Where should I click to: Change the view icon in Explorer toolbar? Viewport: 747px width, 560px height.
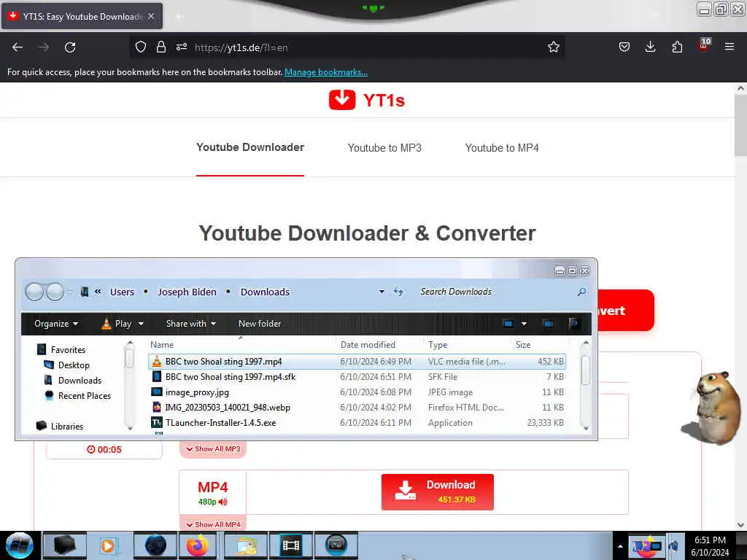pyautogui.click(x=508, y=324)
